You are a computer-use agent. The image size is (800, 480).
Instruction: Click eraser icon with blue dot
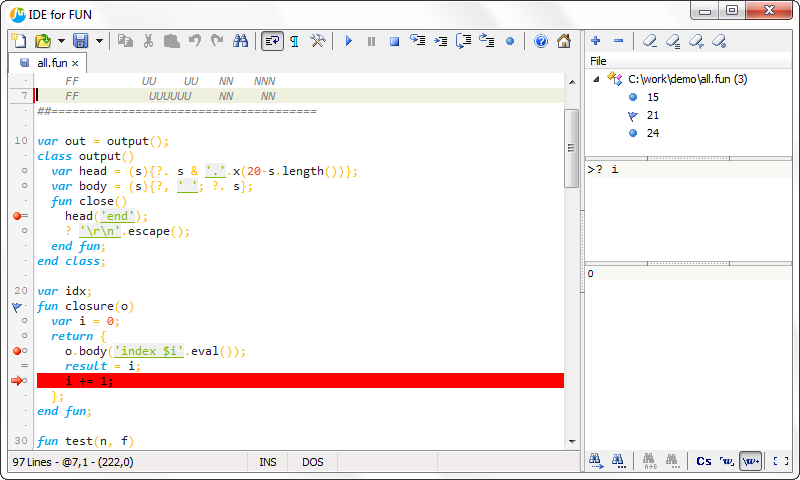tap(719, 41)
